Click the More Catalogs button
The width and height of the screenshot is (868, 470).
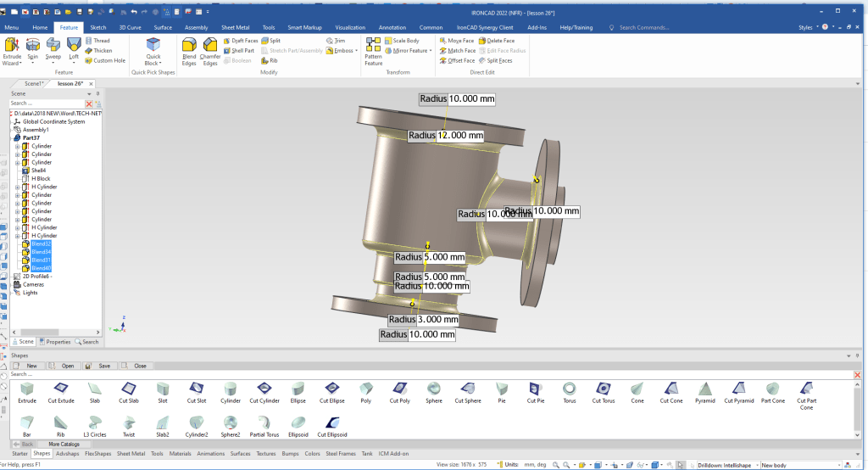coord(64,444)
